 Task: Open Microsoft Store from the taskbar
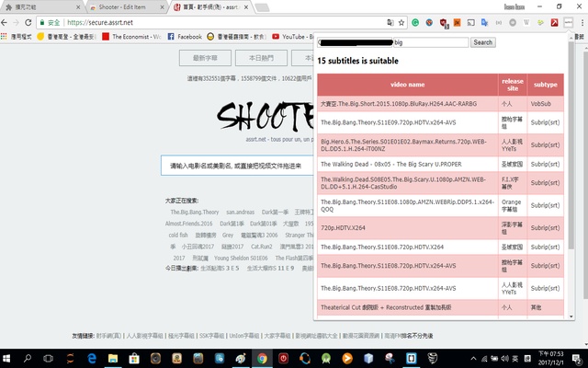(134, 359)
